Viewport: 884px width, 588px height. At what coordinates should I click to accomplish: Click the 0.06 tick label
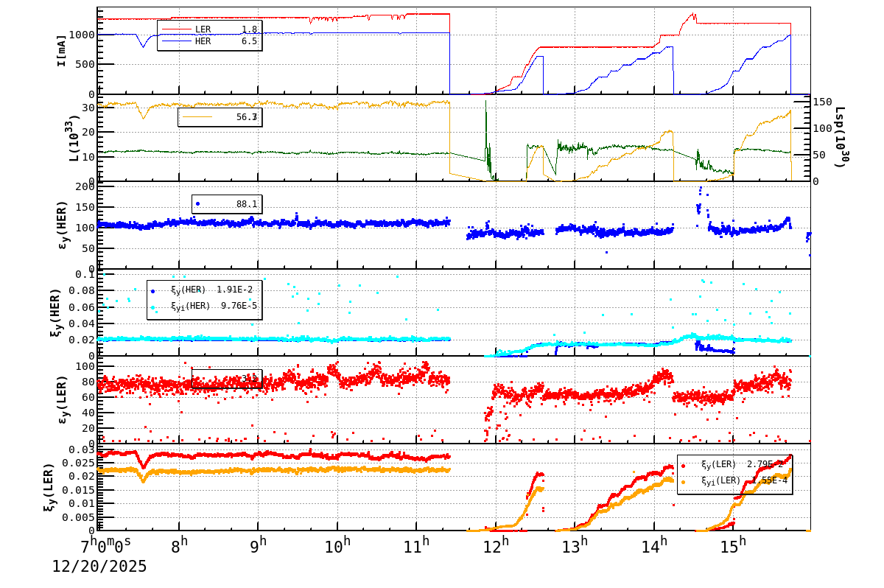click(x=83, y=307)
